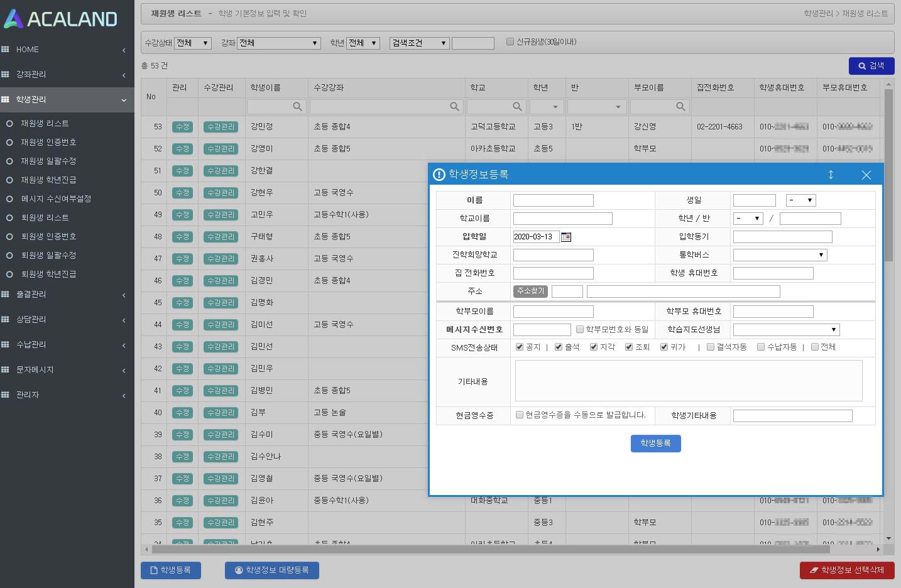
Task: Click the HOME grid icon in sidebar
Action: coord(5,49)
